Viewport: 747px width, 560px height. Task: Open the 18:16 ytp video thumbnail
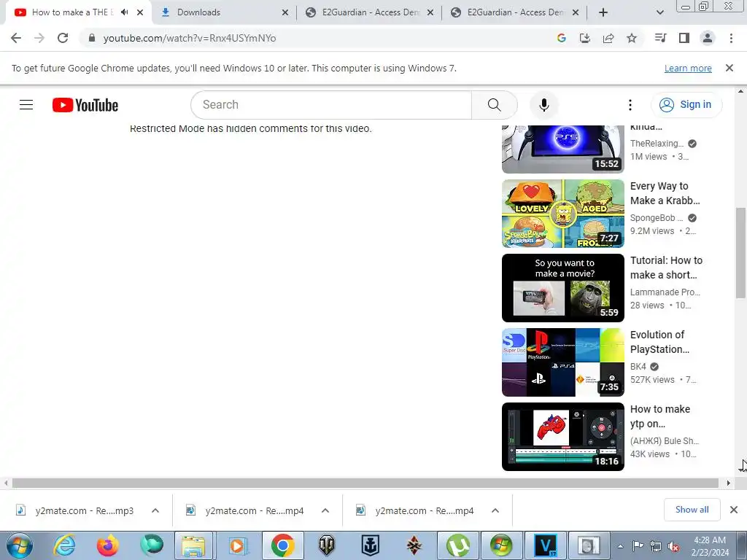[562, 437]
